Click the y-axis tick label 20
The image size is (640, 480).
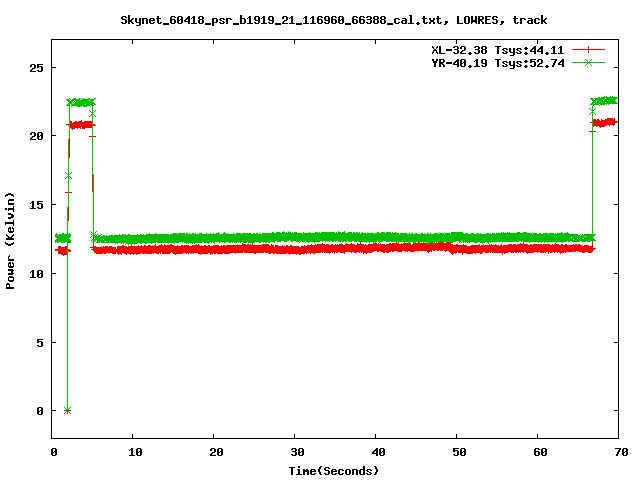(x=36, y=136)
